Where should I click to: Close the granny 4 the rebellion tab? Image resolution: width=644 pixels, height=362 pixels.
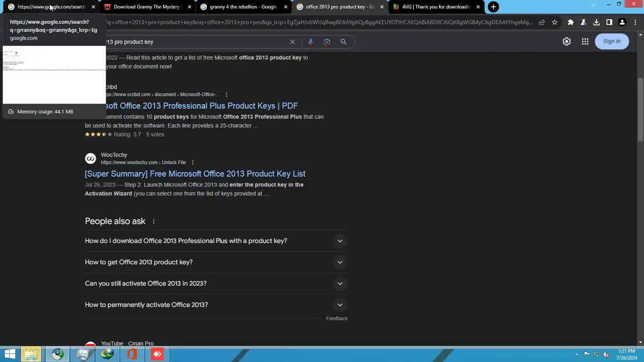pos(286,7)
